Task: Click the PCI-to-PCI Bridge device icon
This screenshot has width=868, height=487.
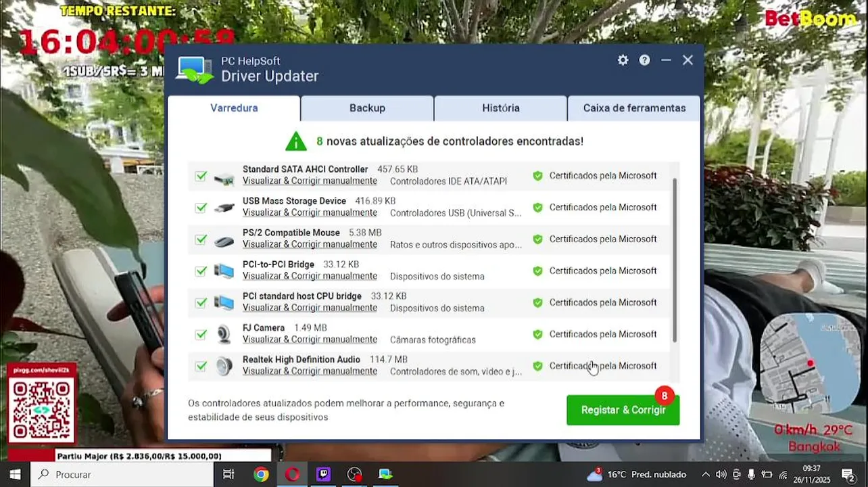Action: point(224,271)
